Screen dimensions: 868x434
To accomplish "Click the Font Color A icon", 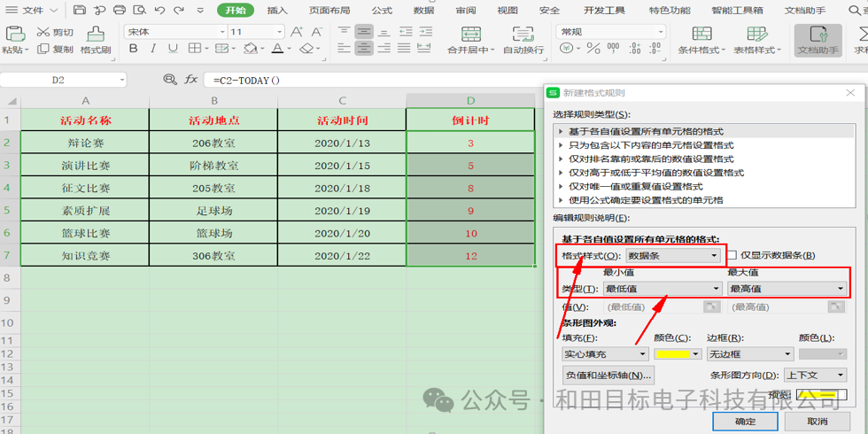I will [x=276, y=49].
